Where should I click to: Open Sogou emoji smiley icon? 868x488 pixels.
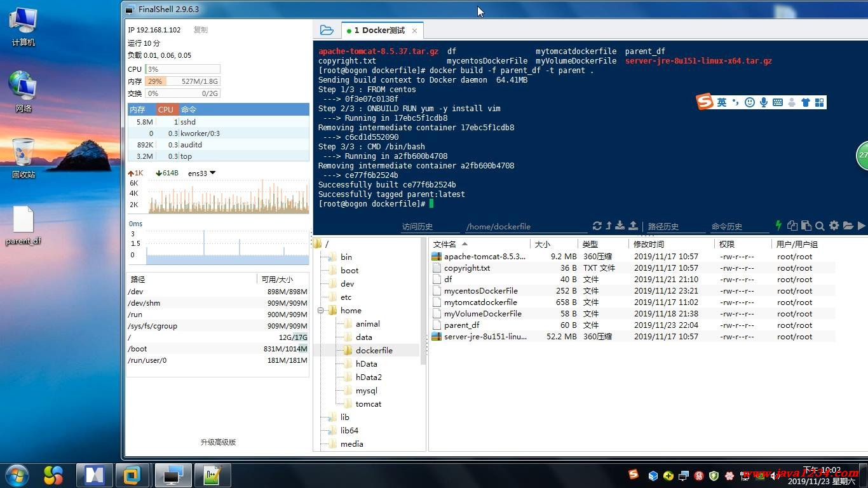pos(750,102)
